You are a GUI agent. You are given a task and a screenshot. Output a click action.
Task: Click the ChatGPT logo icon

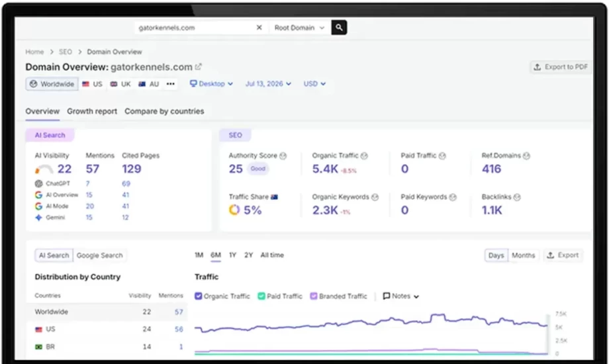coord(38,183)
